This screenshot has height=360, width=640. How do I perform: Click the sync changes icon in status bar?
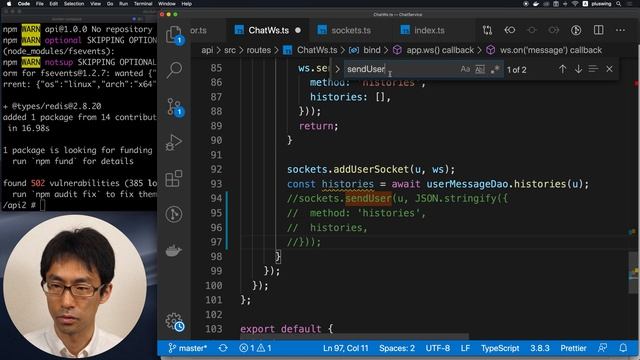pos(223,348)
